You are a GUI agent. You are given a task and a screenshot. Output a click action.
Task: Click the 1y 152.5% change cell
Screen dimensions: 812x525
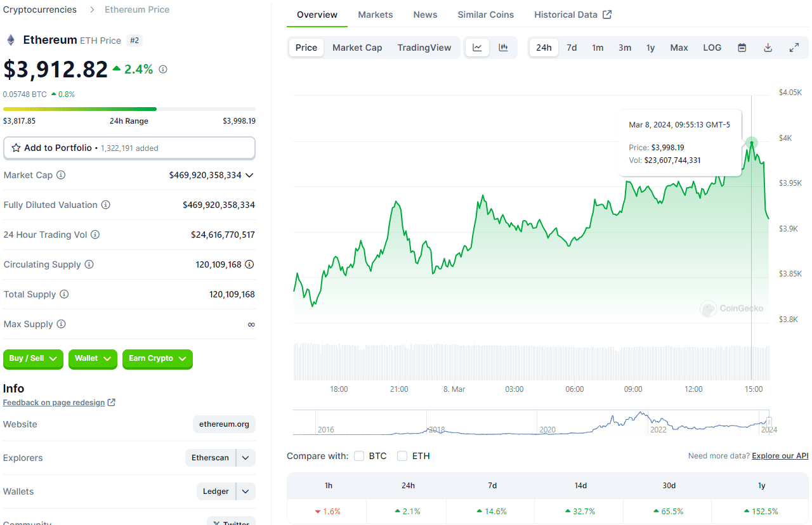[760, 511]
